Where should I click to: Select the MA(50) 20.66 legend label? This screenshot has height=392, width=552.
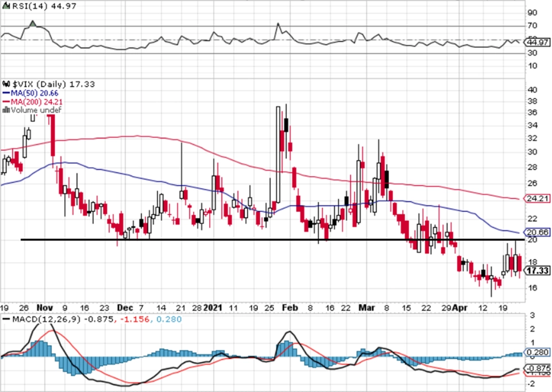tap(34, 93)
